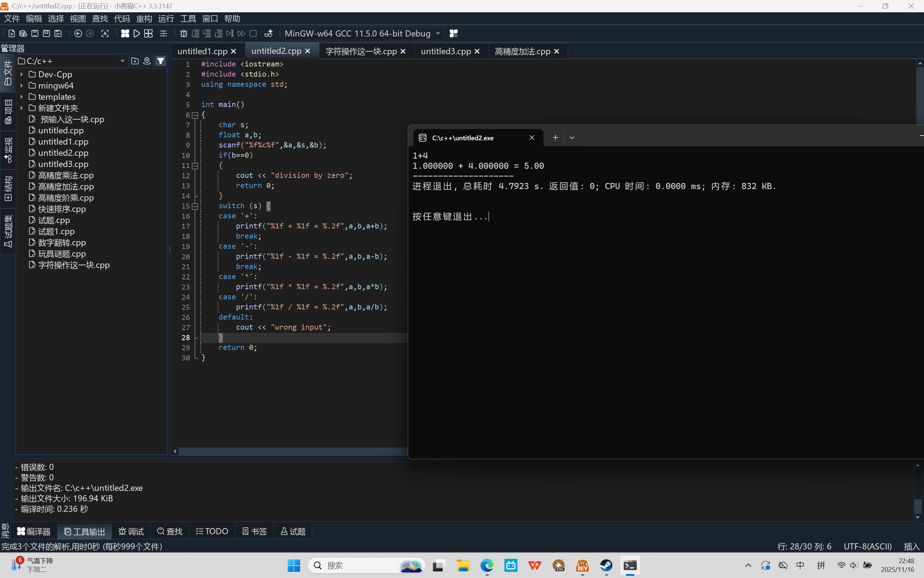Toggle the file filter funnel button

pos(161,61)
